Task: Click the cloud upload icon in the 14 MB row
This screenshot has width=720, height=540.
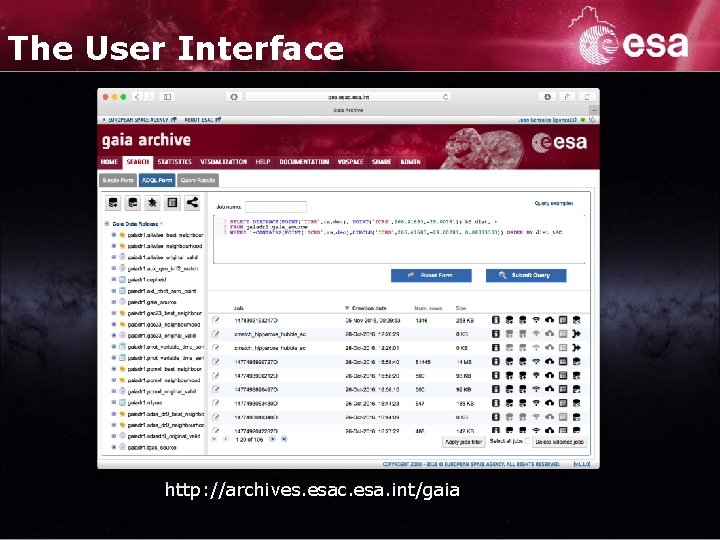Action: [549, 362]
